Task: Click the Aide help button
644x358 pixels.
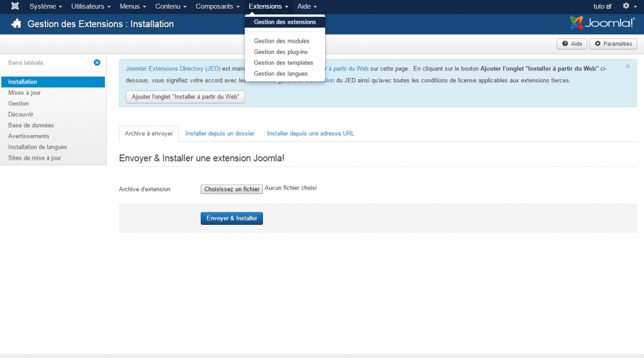Action: [x=572, y=44]
